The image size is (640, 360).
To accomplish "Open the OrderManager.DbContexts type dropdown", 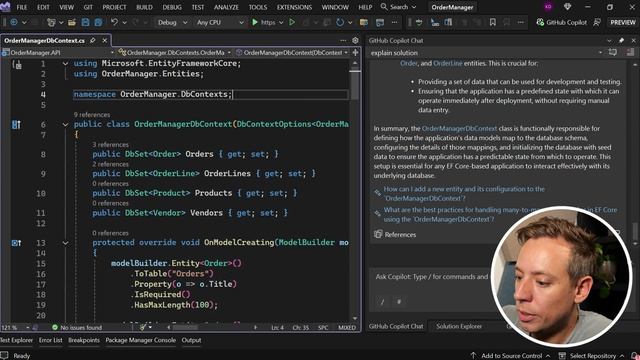I will (174, 52).
